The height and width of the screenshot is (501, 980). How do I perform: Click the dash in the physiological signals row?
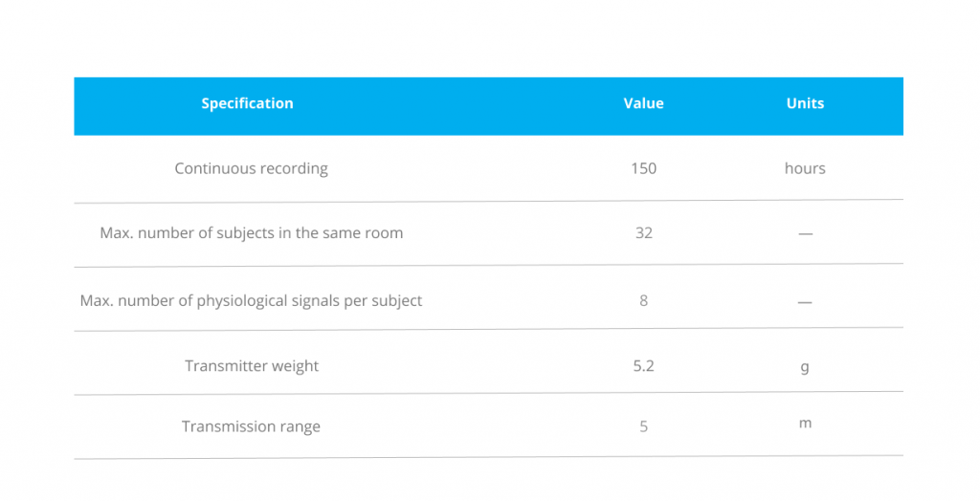pyautogui.click(x=805, y=302)
